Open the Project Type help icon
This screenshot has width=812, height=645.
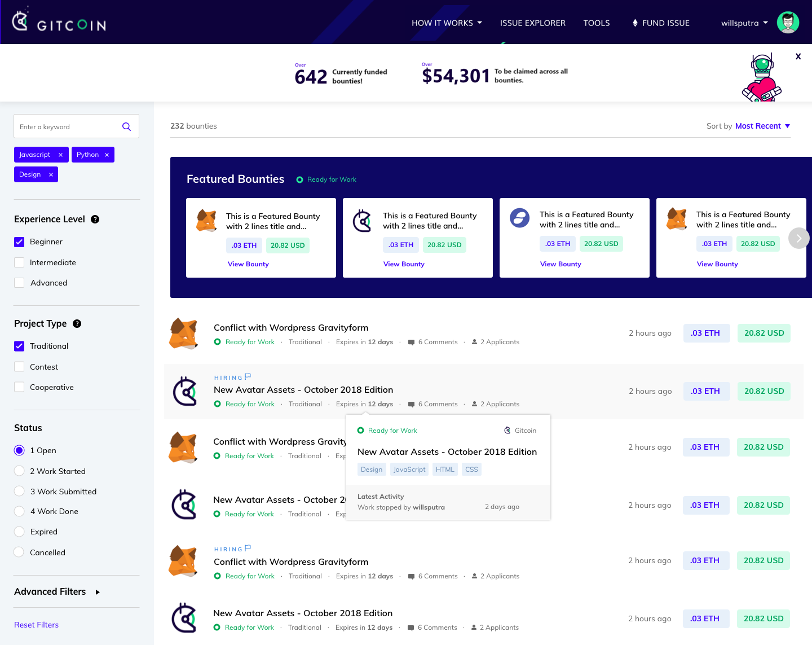[x=77, y=323]
